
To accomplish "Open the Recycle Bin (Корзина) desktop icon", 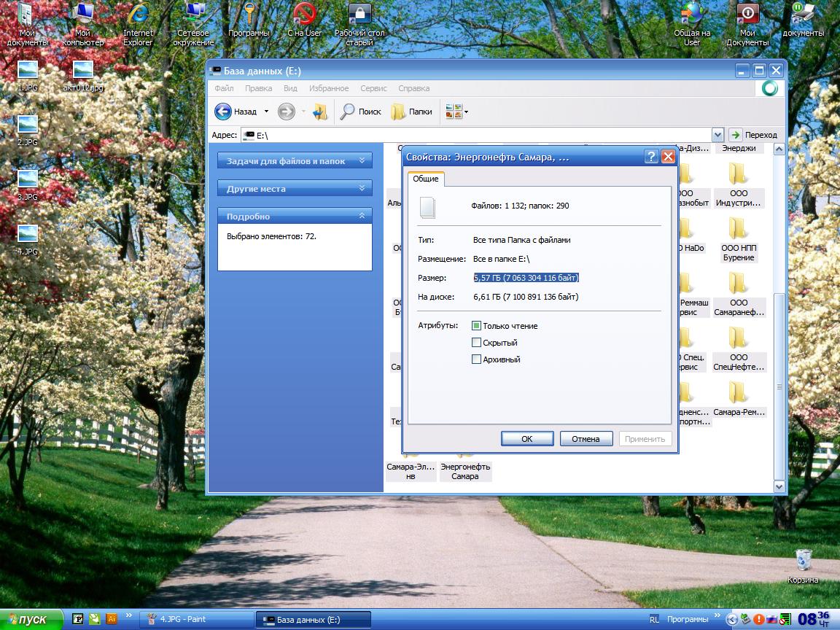I will pyautogui.click(x=803, y=561).
